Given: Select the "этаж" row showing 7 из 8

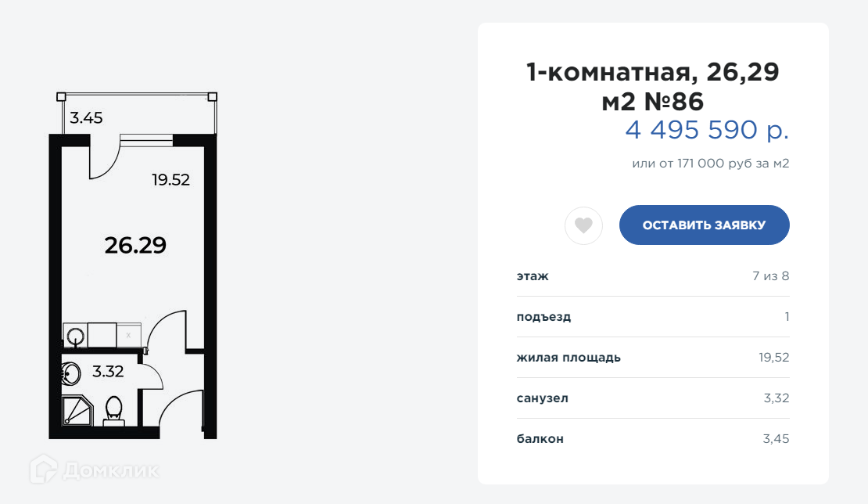Looking at the screenshot, I should (x=652, y=275).
